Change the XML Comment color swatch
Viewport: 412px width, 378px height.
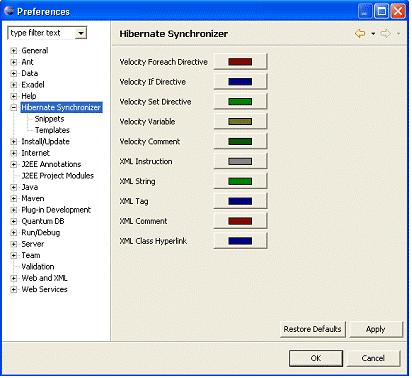point(240,221)
